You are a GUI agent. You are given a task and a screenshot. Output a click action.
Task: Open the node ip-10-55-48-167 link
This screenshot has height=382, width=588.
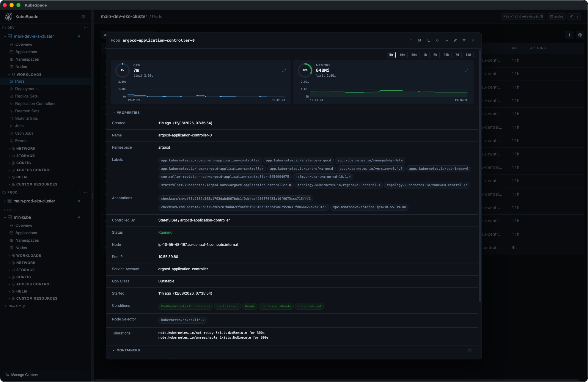(198, 245)
